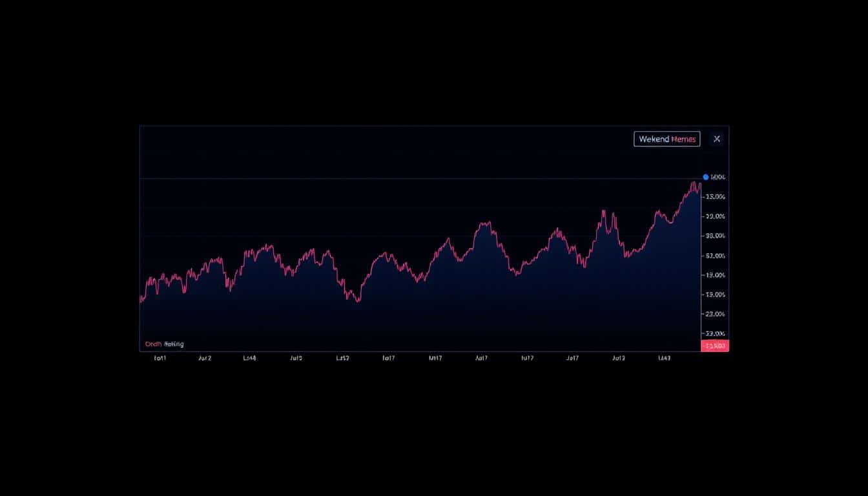Viewport: 868px width, 496px height.
Task: Click the 15.00% price axis label
Action: [715, 196]
